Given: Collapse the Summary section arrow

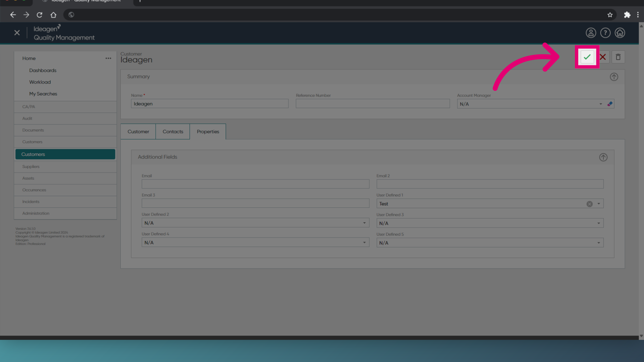Looking at the screenshot, I should point(614,77).
